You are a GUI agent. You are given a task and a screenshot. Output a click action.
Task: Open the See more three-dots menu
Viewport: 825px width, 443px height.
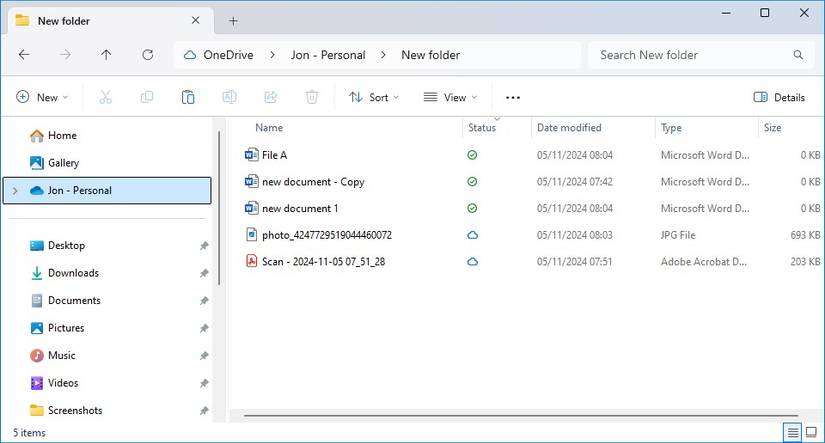[513, 97]
